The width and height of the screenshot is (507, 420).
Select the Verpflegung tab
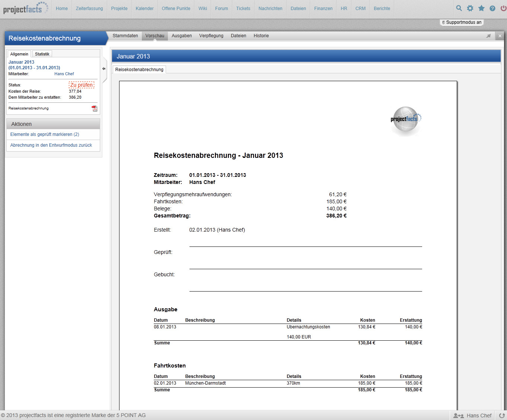[211, 36]
